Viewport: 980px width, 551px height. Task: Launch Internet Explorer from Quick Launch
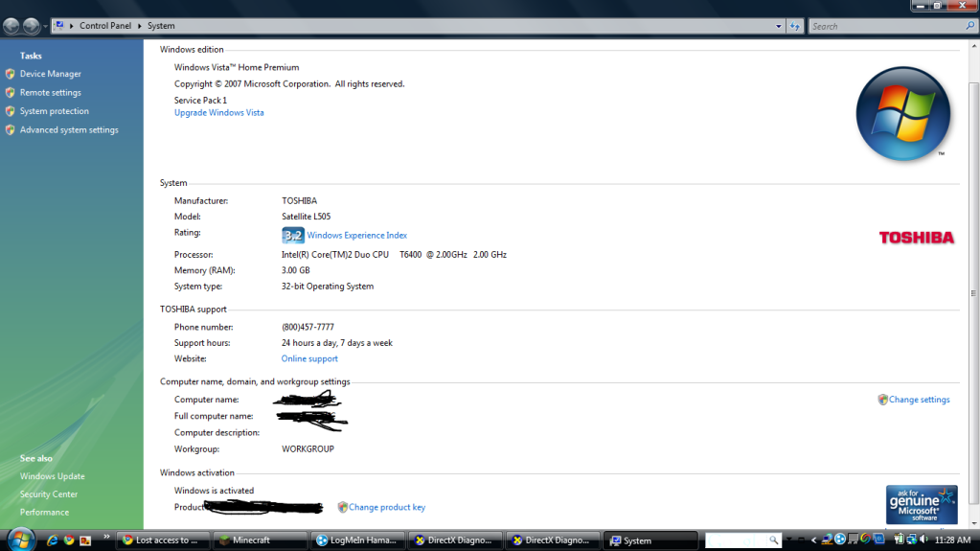point(53,540)
